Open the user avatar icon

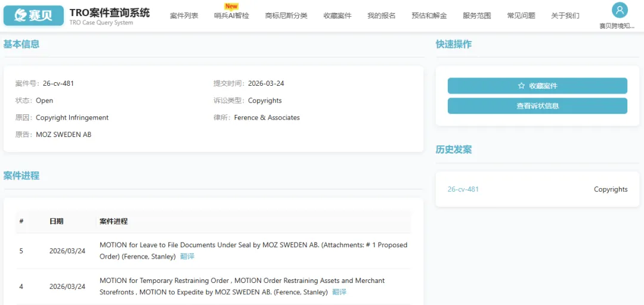(x=620, y=10)
